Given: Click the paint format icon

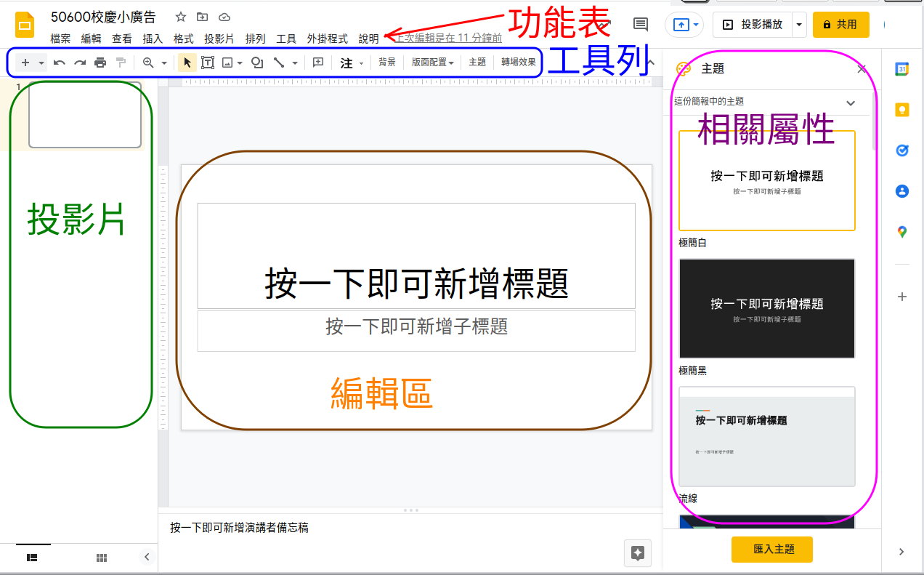Looking at the screenshot, I should pos(121,63).
